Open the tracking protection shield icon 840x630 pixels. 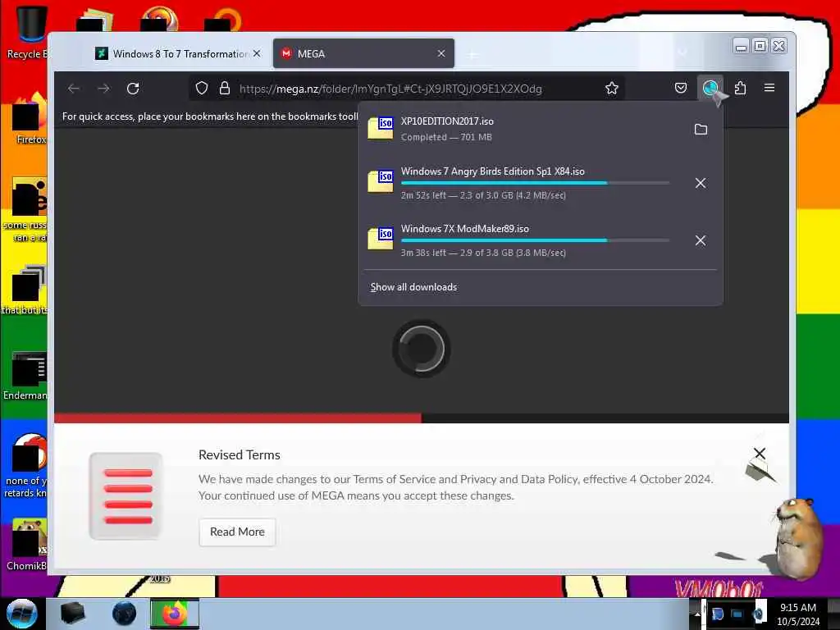coord(202,89)
